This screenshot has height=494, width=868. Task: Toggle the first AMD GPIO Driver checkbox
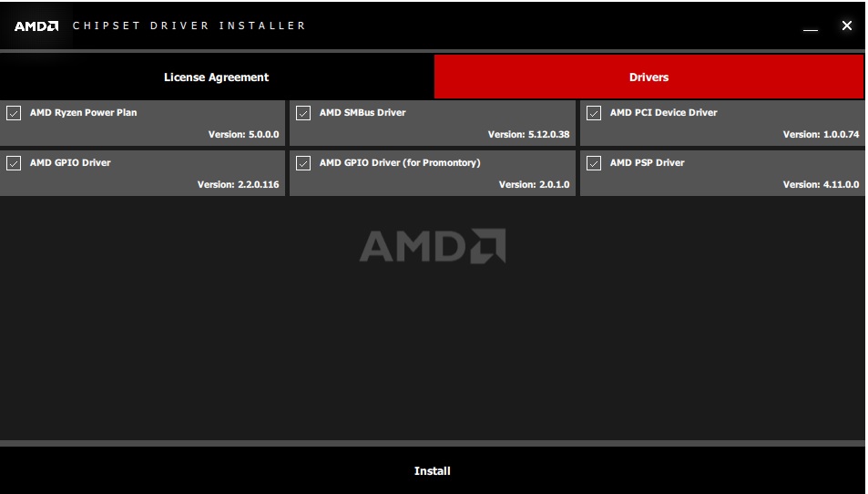[14, 163]
